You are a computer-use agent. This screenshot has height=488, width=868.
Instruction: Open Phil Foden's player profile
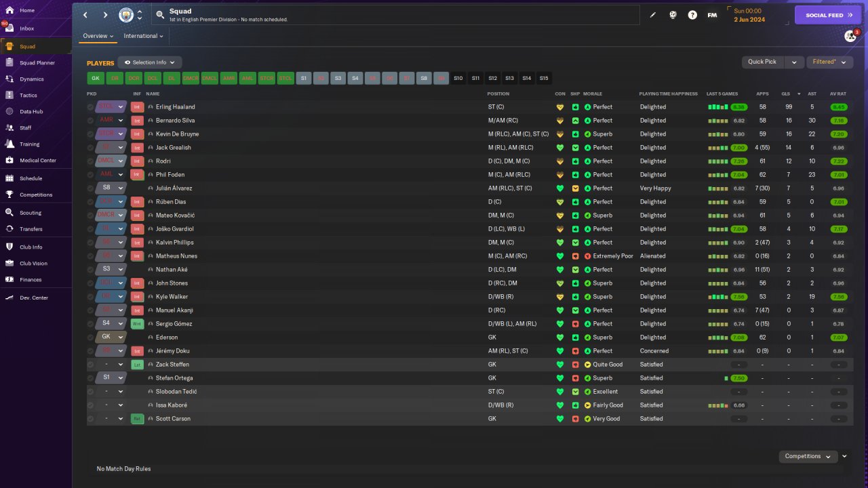pos(170,175)
